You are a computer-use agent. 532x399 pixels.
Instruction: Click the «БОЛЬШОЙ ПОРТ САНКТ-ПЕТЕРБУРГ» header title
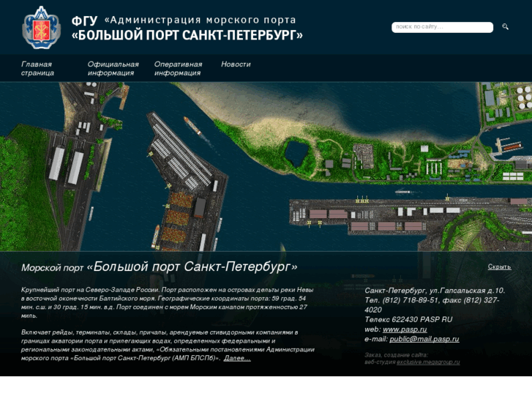tap(187, 35)
